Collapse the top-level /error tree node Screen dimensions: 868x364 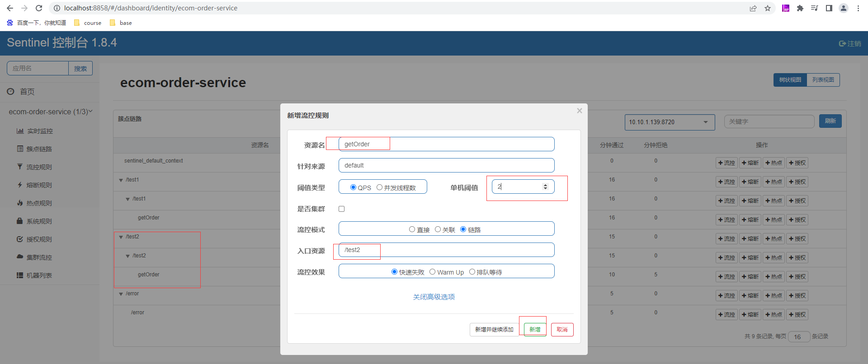[121, 294]
